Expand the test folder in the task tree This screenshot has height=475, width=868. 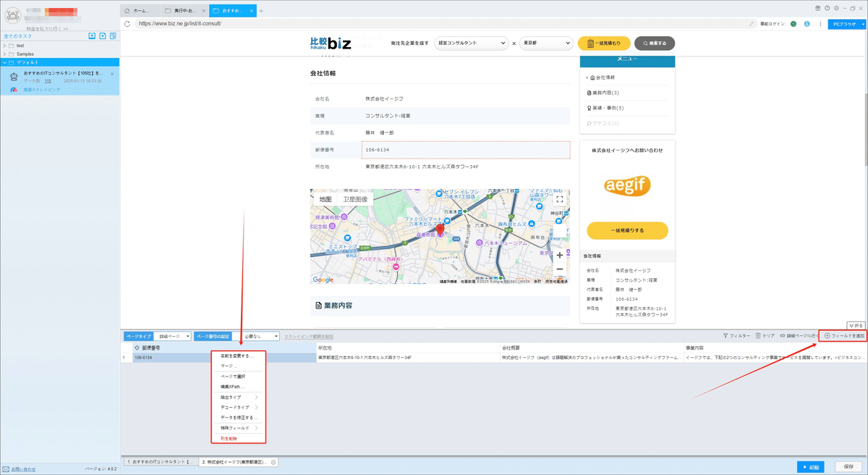[5, 46]
